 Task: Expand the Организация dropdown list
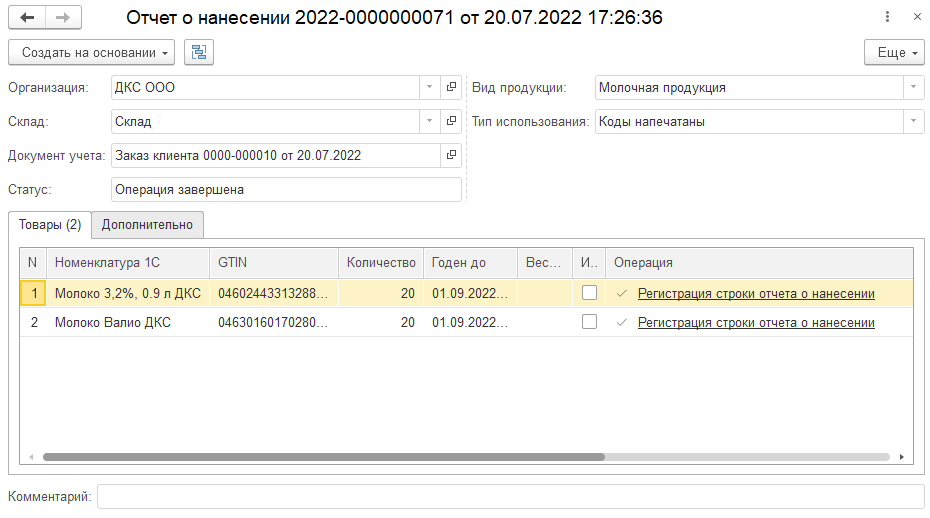point(428,87)
